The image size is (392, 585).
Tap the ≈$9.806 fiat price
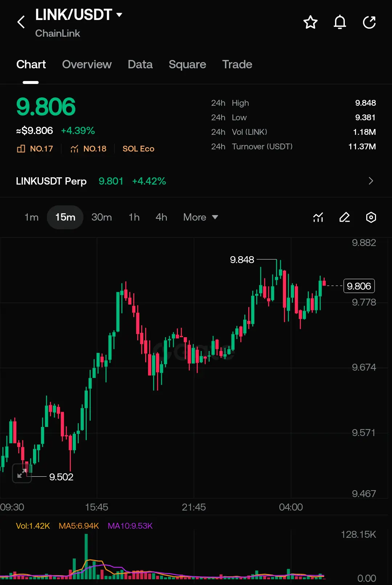click(x=34, y=130)
